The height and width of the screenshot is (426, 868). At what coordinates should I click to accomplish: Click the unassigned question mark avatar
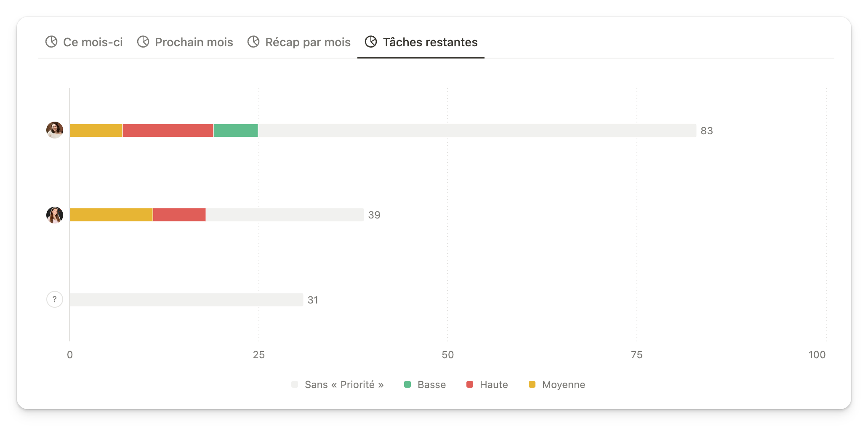click(x=54, y=299)
